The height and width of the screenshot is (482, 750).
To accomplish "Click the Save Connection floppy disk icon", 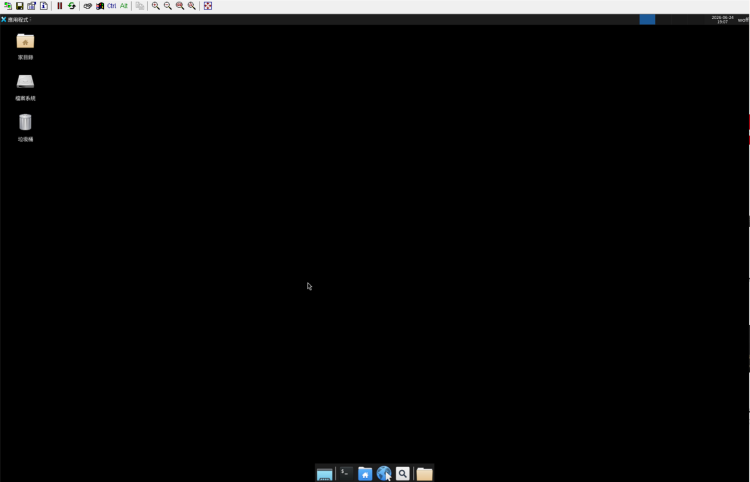I will (x=20, y=6).
